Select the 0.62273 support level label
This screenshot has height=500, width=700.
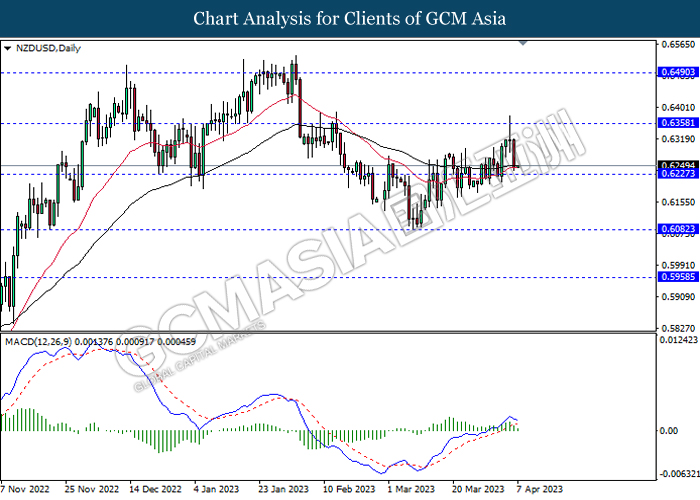[x=678, y=174]
